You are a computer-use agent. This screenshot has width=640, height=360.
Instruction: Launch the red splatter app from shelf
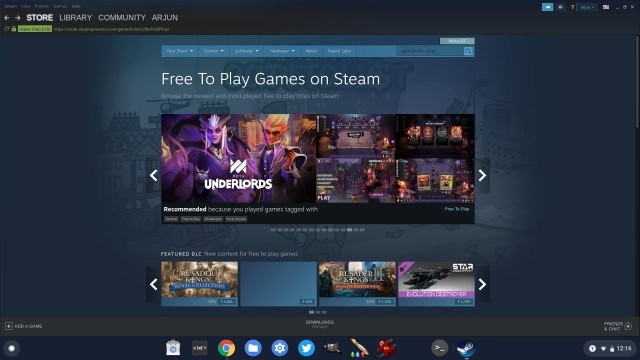coord(386,348)
